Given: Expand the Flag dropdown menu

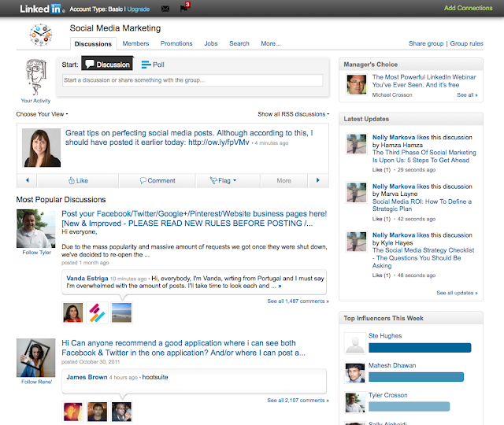Looking at the screenshot, I should (224, 180).
